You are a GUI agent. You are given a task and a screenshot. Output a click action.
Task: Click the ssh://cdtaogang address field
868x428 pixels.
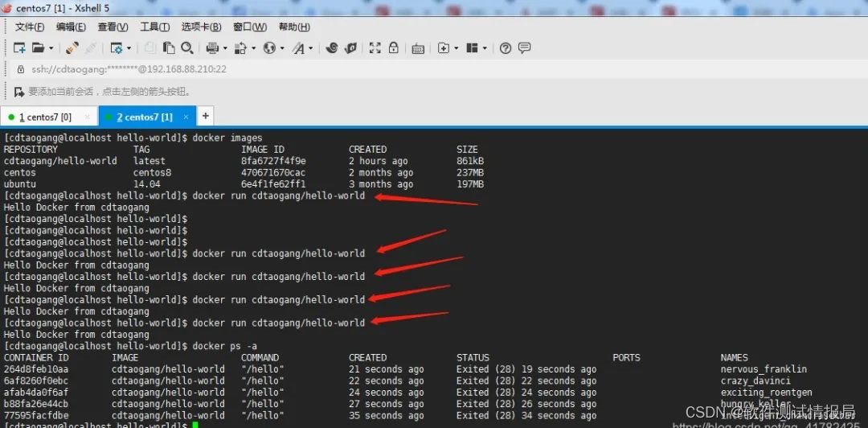129,69
